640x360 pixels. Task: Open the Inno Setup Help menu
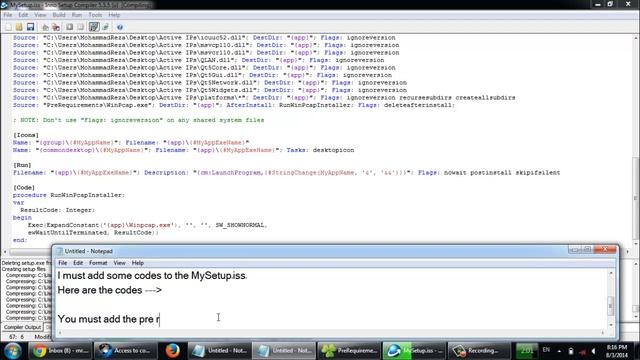pyautogui.click(x=114, y=15)
